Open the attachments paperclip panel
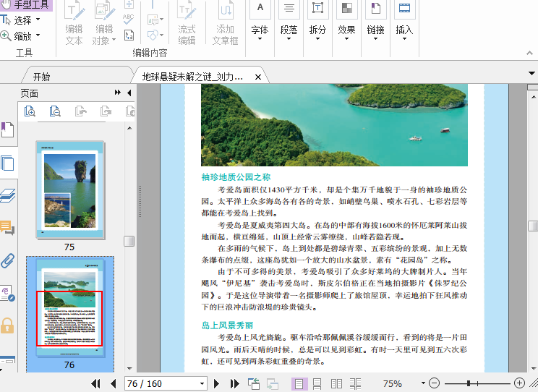This screenshot has height=392, width=538. tap(7, 260)
